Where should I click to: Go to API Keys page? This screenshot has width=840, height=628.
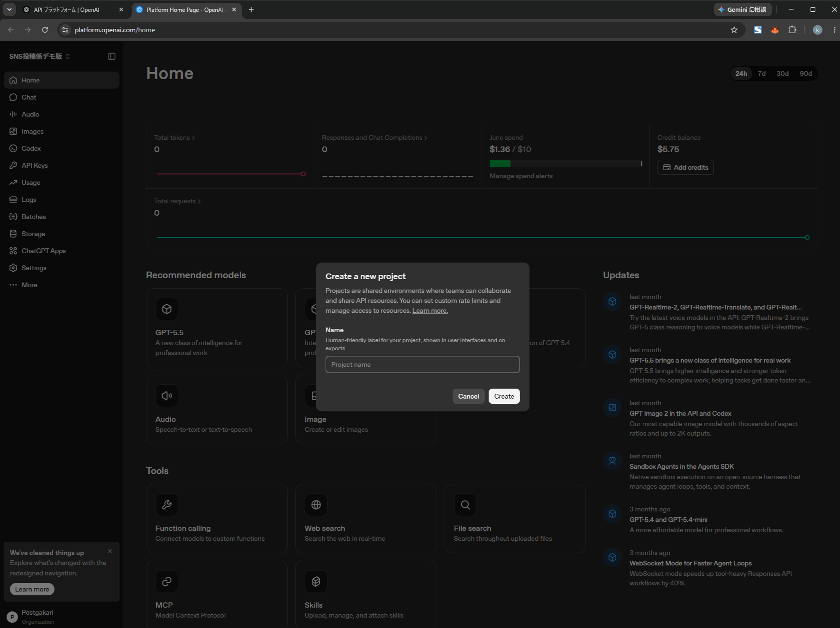61,165
